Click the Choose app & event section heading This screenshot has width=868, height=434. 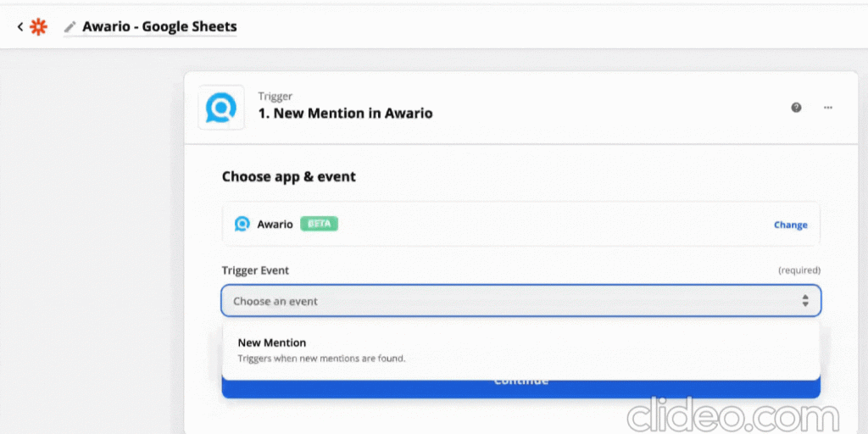pos(289,176)
